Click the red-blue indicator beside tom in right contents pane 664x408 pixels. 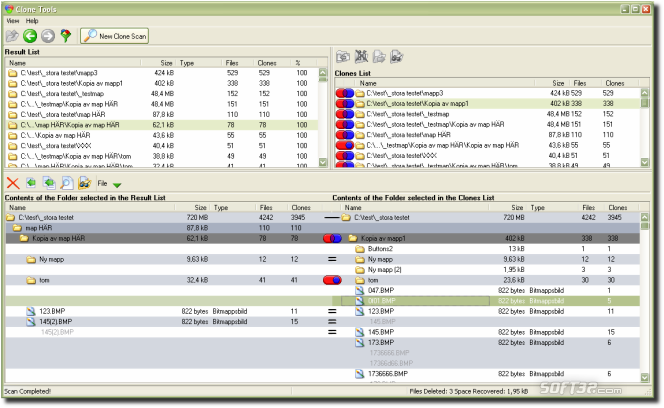pos(332,280)
